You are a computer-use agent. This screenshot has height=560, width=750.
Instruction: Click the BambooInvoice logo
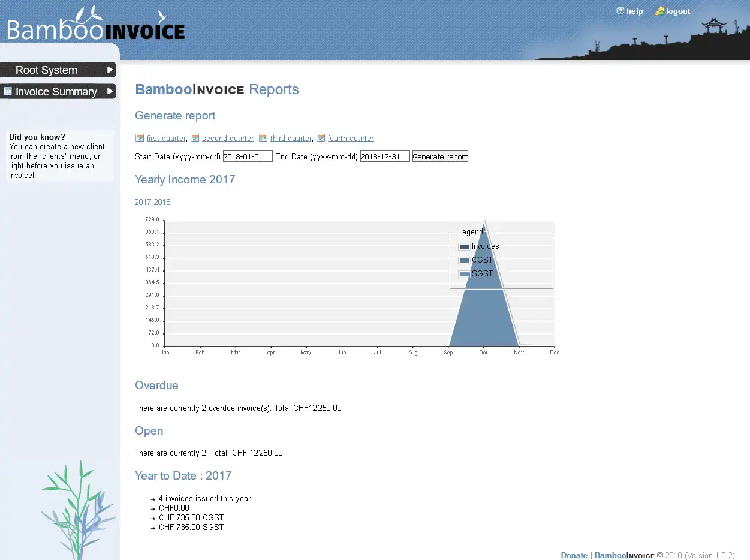click(96, 24)
